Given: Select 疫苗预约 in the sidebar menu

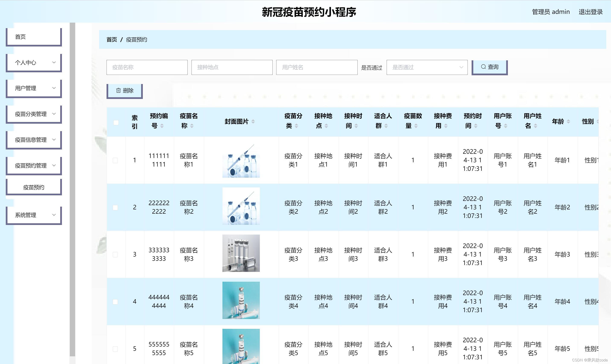Looking at the screenshot, I should click(x=33, y=187).
